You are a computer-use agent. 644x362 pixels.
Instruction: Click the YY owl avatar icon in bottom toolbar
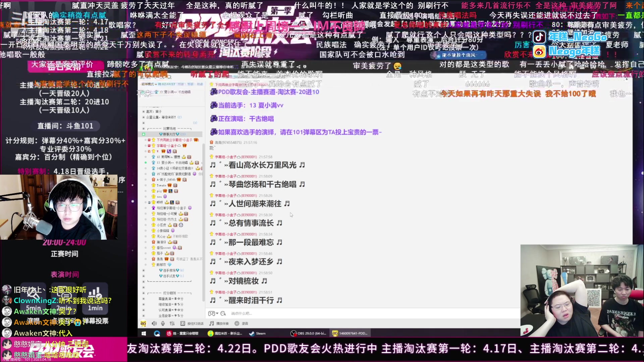tap(143, 323)
